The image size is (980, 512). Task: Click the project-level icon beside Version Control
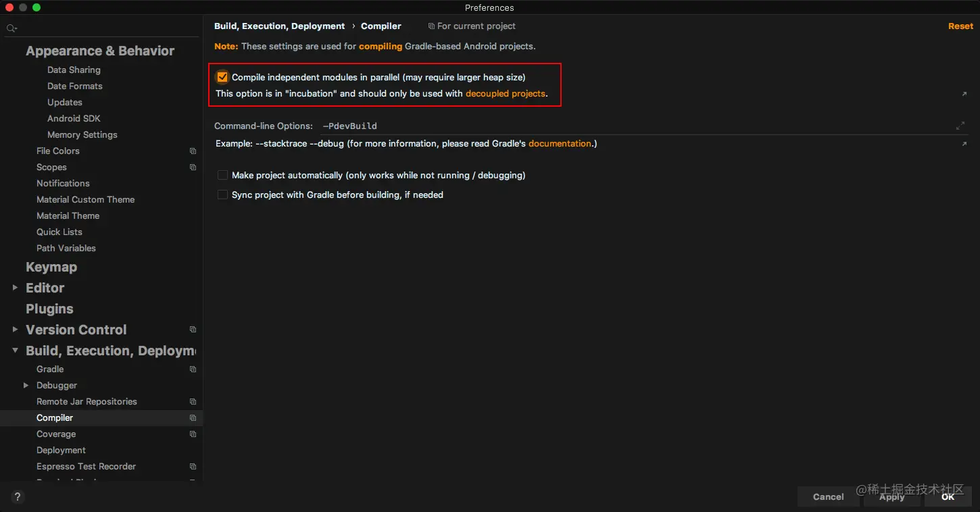point(193,330)
